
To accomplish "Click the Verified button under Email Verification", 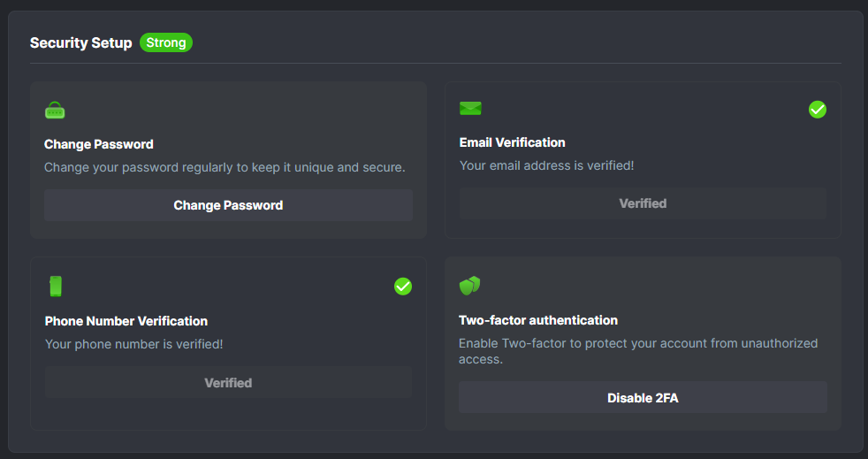I will click(643, 203).
